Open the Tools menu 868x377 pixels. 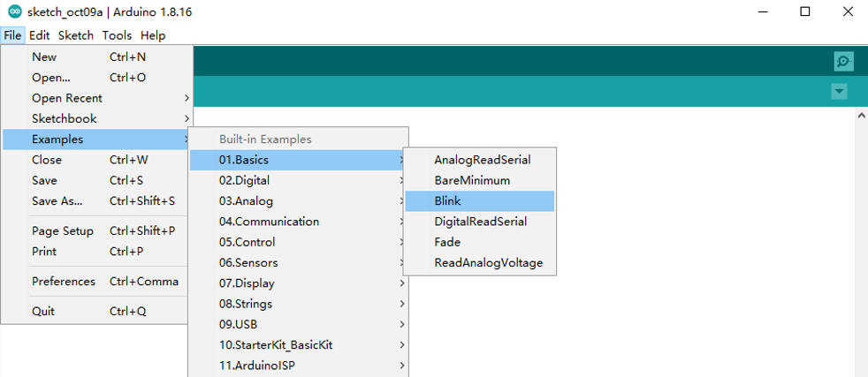coord(117,35)
